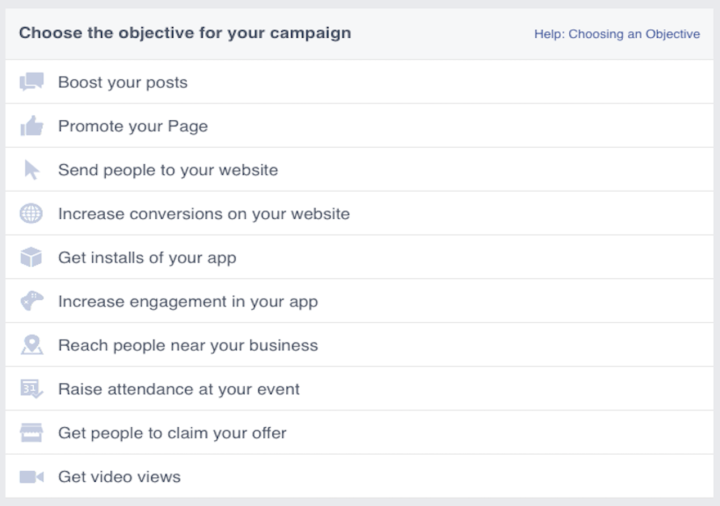Select Increase engagement in your app
Viewport: 720px width, 506px height.
(x=188, y=301)
